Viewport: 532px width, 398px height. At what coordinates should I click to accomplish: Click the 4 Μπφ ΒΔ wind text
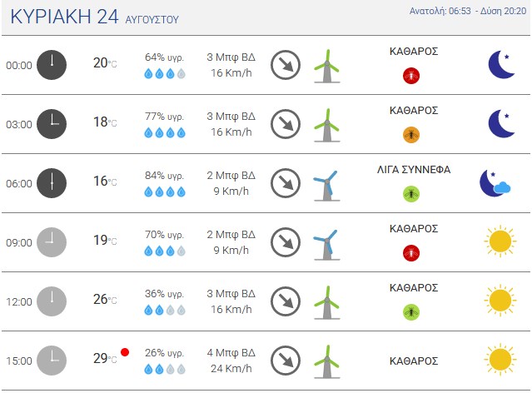(x=231, y=352)
